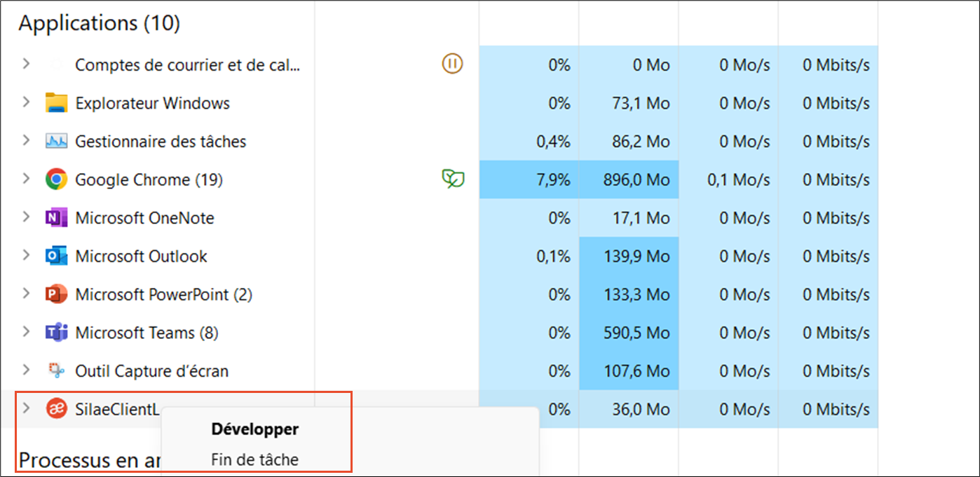
Task: Select the Microsoft Outlook process name
Action: click(x=141, y=256)
